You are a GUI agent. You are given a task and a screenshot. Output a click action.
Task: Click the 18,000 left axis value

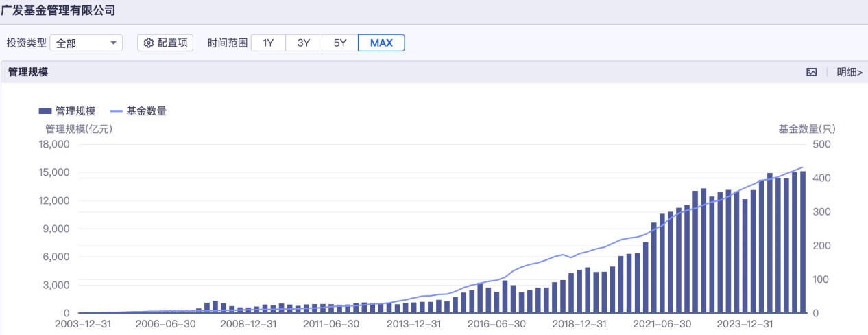tap(53, 144)
